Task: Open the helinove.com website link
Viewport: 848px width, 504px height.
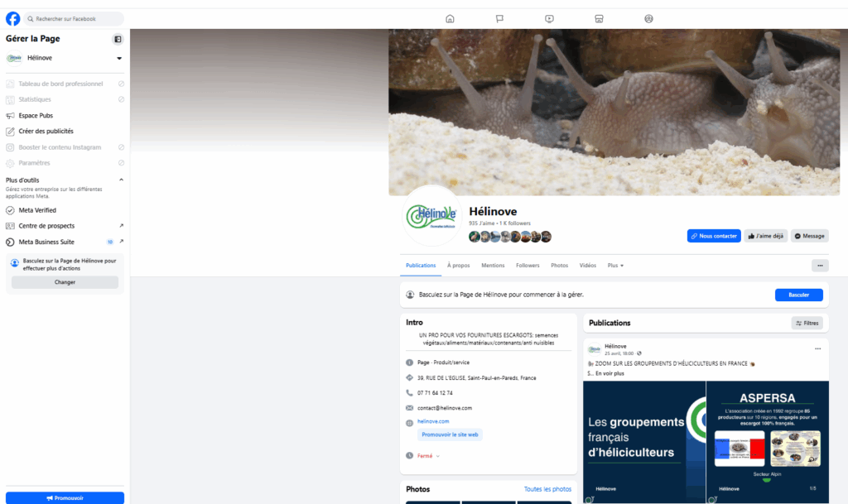Action: point(433,421)
